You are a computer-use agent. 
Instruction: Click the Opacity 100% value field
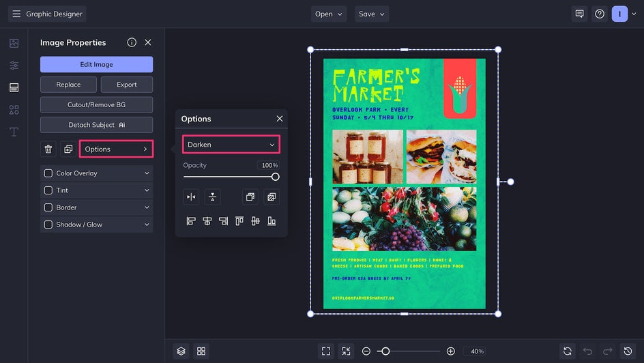(269, 166)
